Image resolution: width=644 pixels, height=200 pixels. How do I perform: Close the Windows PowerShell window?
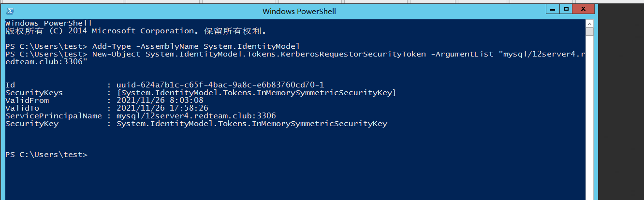(x=583, y=9)
